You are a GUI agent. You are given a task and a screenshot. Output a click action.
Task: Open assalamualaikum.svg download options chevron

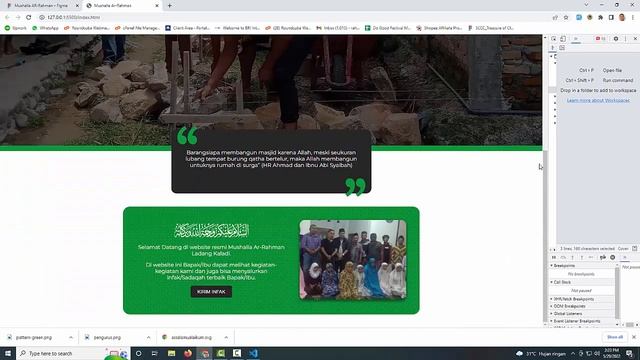[x=226, y=338]
